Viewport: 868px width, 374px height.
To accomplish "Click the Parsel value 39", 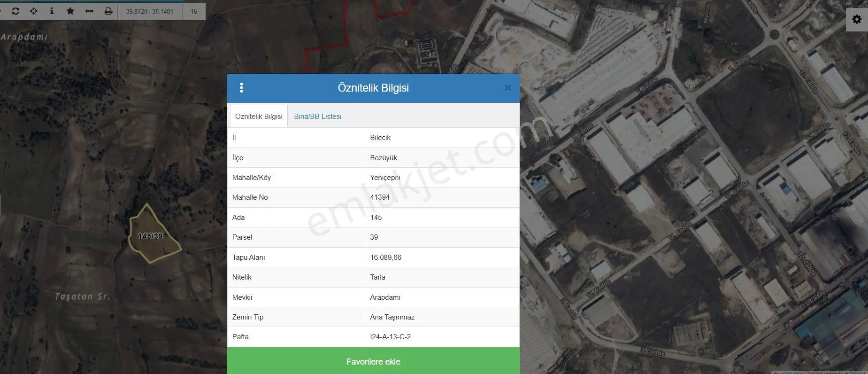I will point(374,237).
